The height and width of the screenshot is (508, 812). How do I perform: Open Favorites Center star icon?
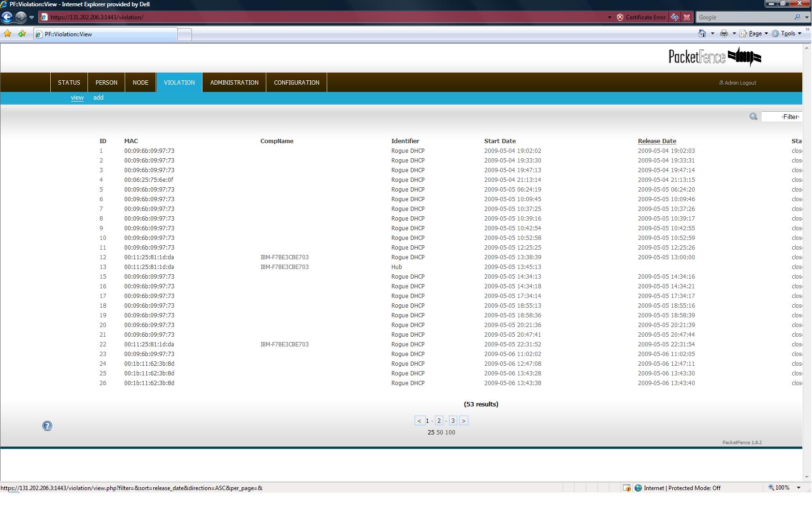tap(8, 34)
